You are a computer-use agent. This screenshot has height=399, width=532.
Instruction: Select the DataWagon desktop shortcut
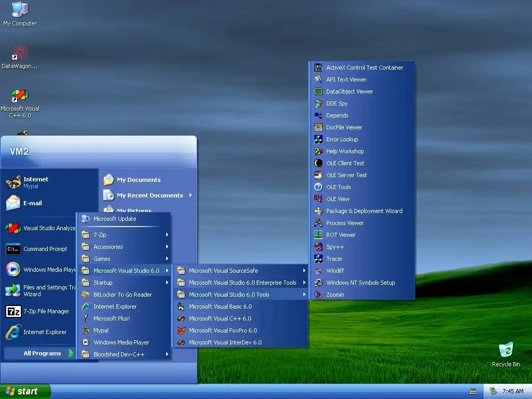coord(20,57)
